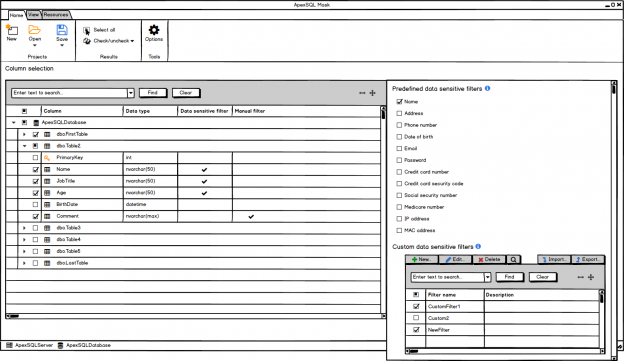Screen dimensions: 624x361
Task: Enable the Credit card number filter
Action: (x=399, y=172)
